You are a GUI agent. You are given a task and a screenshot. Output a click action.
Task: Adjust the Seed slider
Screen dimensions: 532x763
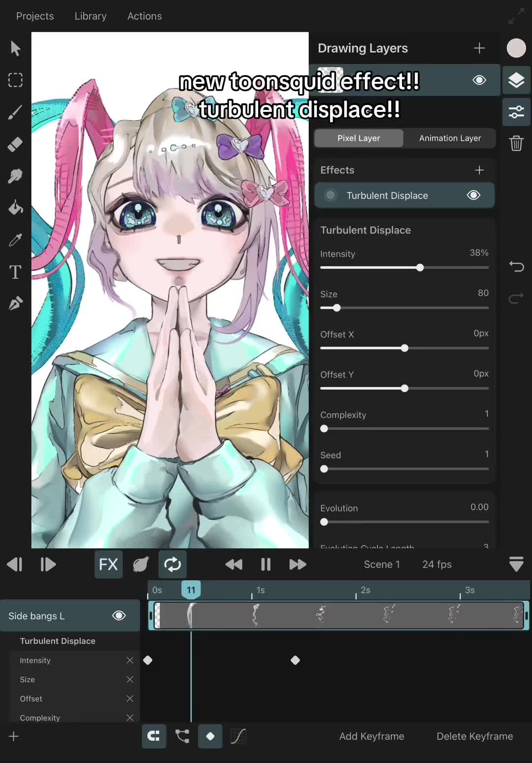click(x=324, y=469)
